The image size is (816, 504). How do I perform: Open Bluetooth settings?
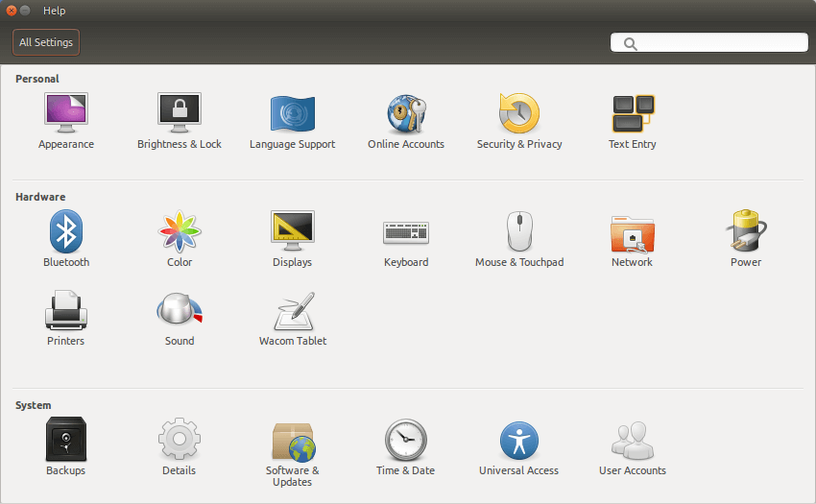pyautogui.click(x=66, y=239)
